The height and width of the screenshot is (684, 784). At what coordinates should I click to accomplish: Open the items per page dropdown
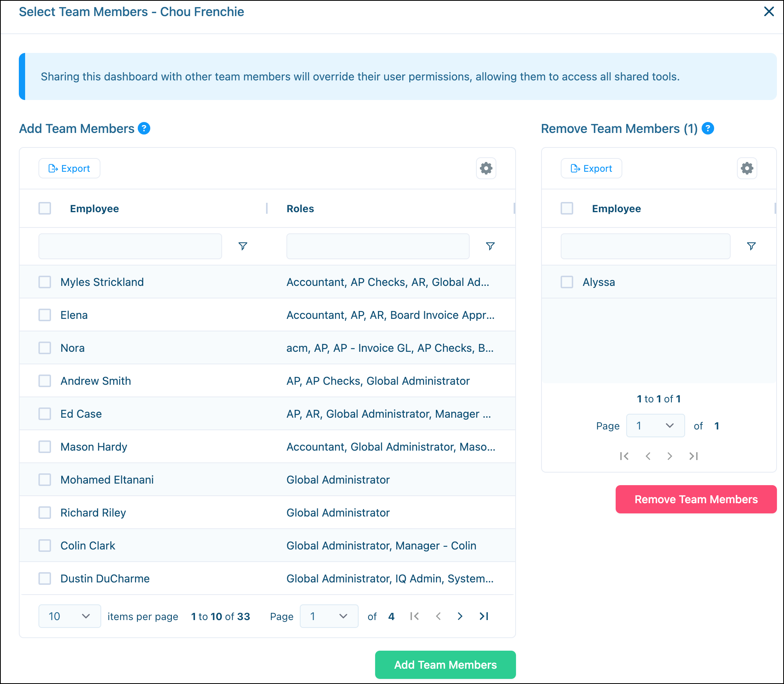tap(69, 616)
